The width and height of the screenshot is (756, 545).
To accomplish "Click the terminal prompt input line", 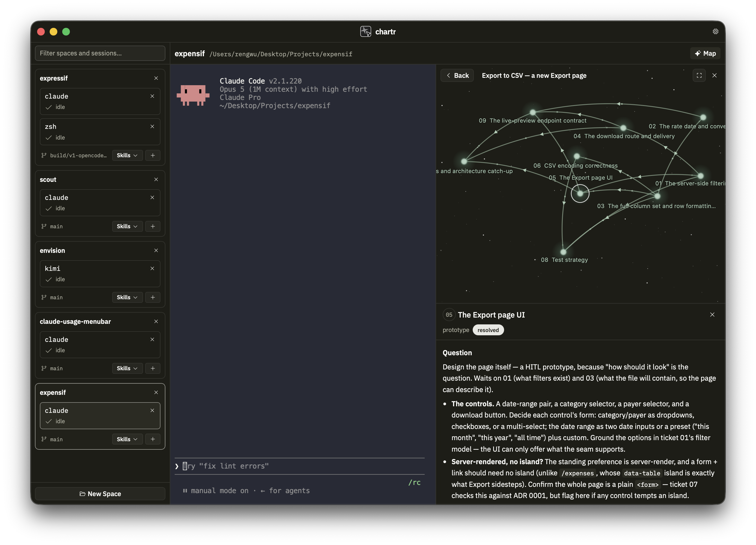I will point(299,466).
